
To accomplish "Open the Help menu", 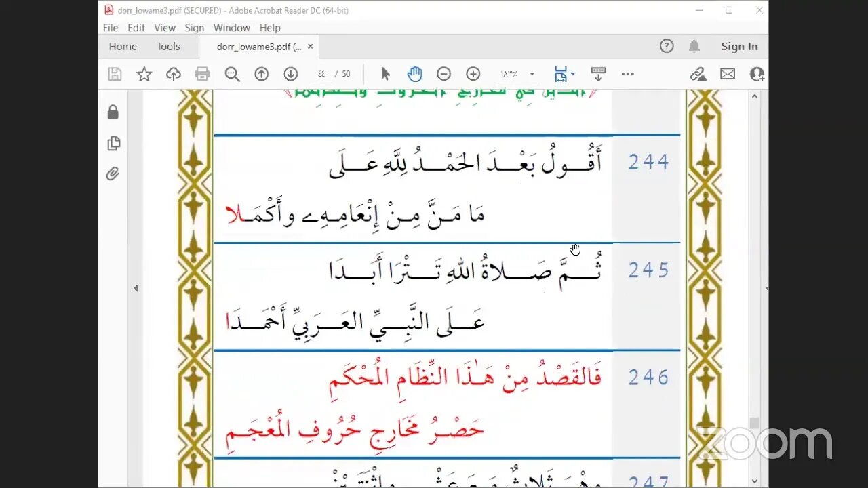I will (270, 28).
